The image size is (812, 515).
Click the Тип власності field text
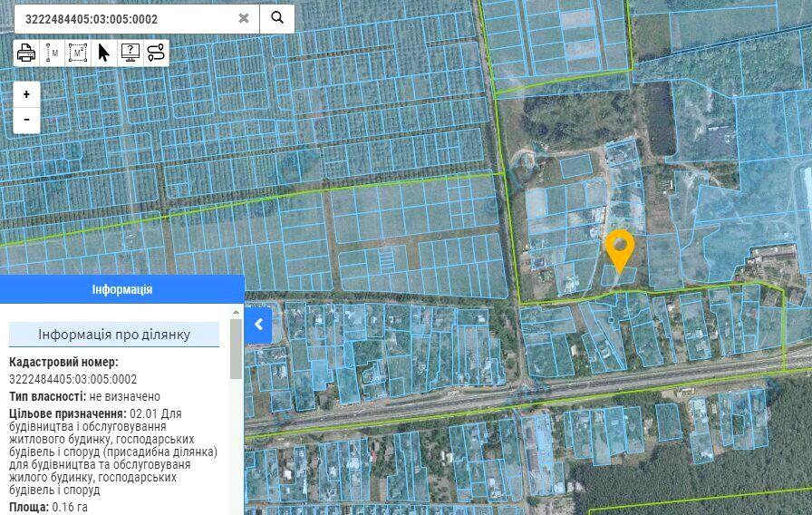tap(84, 396)
